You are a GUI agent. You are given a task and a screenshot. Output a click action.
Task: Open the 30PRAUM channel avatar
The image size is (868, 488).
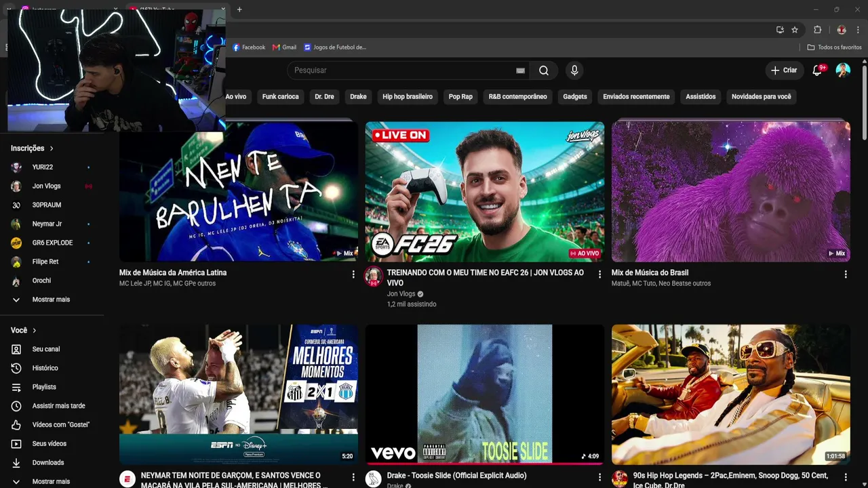coord(16,205)
